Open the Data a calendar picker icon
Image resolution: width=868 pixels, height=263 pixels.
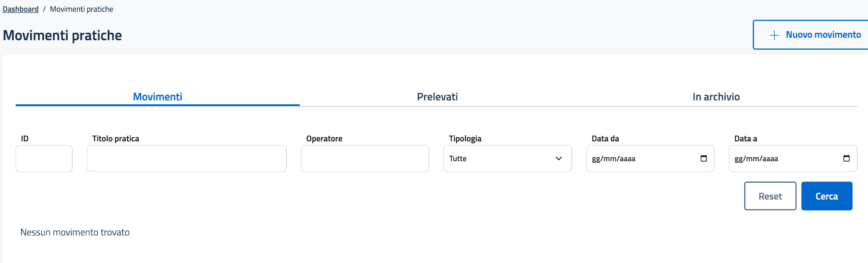point(846,158)
